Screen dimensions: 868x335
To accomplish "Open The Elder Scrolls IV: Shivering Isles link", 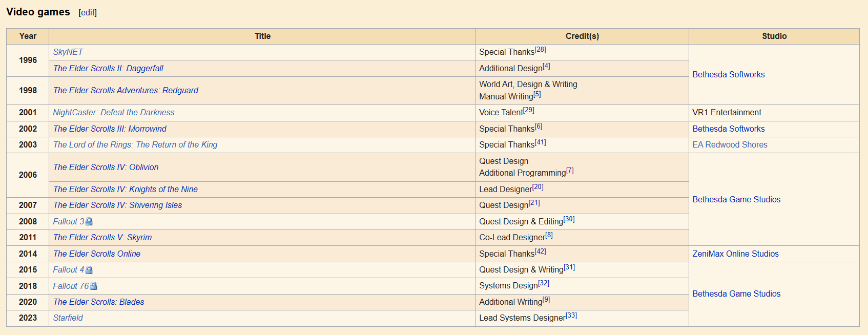I will (117, 205).
